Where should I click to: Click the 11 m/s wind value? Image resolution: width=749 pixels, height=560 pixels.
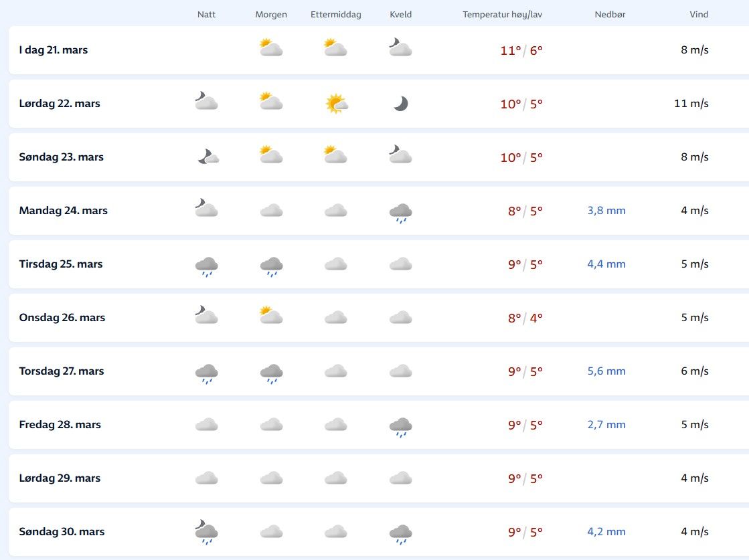tap(691, 104)
